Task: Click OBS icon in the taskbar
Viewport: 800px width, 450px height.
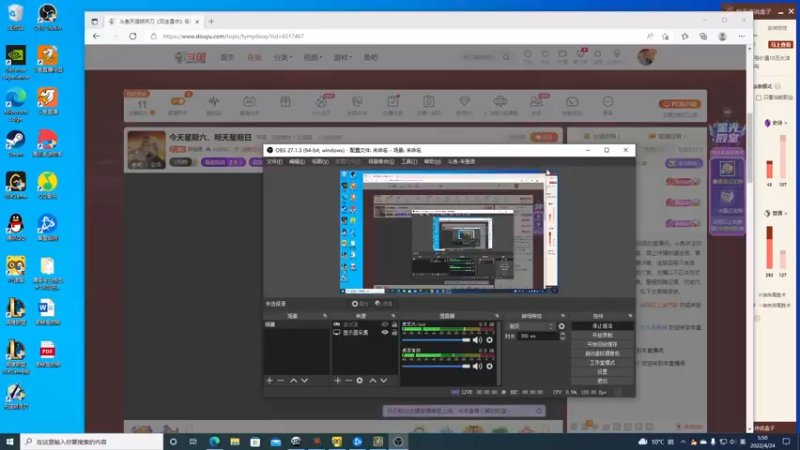Action: [x=398, y=441]
